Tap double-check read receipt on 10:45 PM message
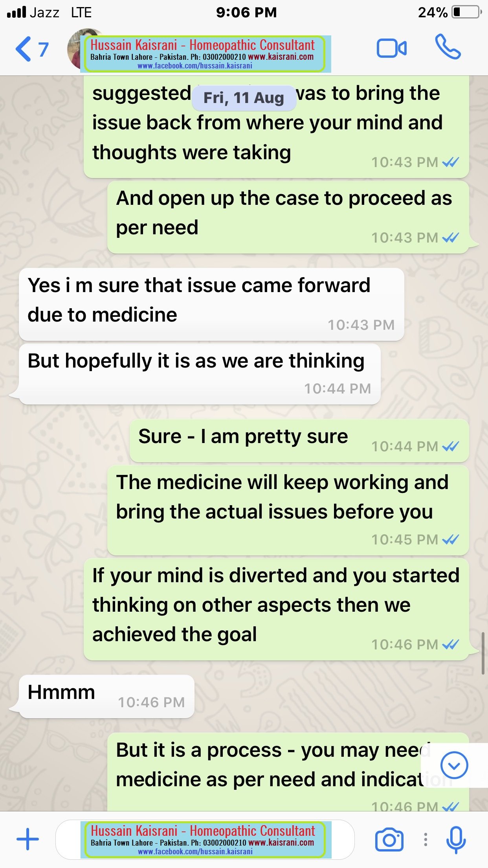This screenshot has height=868, width=488. (x=450, y=539)
